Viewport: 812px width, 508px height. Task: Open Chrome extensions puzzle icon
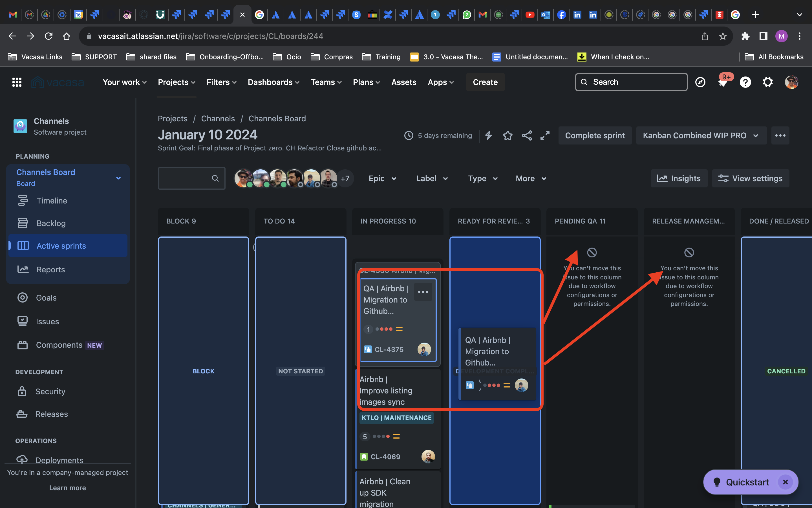pyautogui.click(x=745, y=36)
